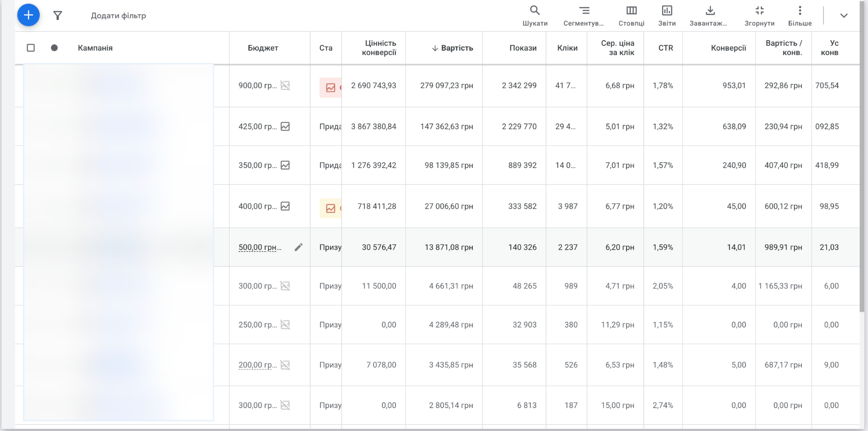The image size is (868, 431).
Task: Open the Звіти reports tool
Action: click(x=667, y=16)
